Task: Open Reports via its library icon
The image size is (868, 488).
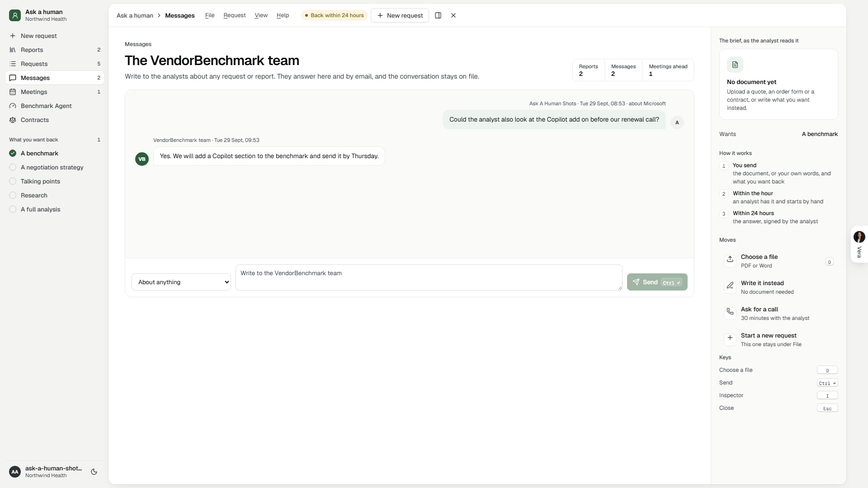Action: coord(13,50)
